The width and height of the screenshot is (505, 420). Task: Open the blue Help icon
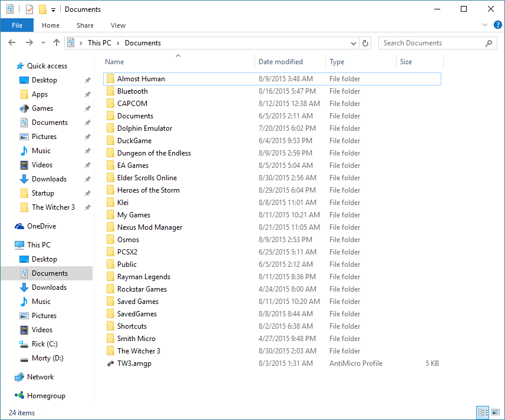click(x=497, y=25)
